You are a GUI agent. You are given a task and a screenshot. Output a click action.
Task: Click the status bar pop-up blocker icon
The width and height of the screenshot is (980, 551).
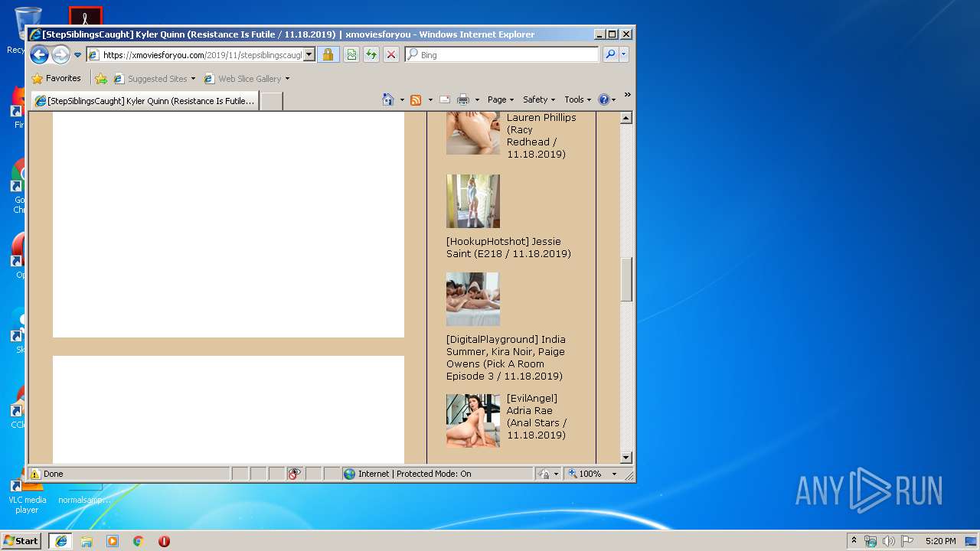click(295, 474)
